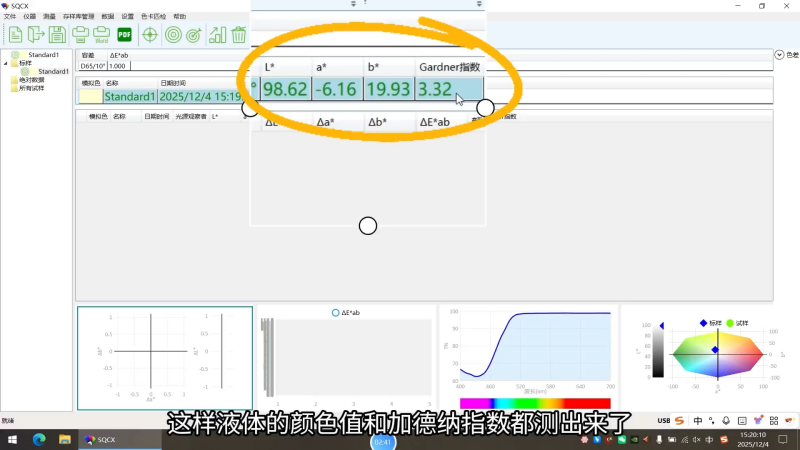Open the IME toolbox grid icon
The width and height of the screenshot is (800, 450).
774,420
